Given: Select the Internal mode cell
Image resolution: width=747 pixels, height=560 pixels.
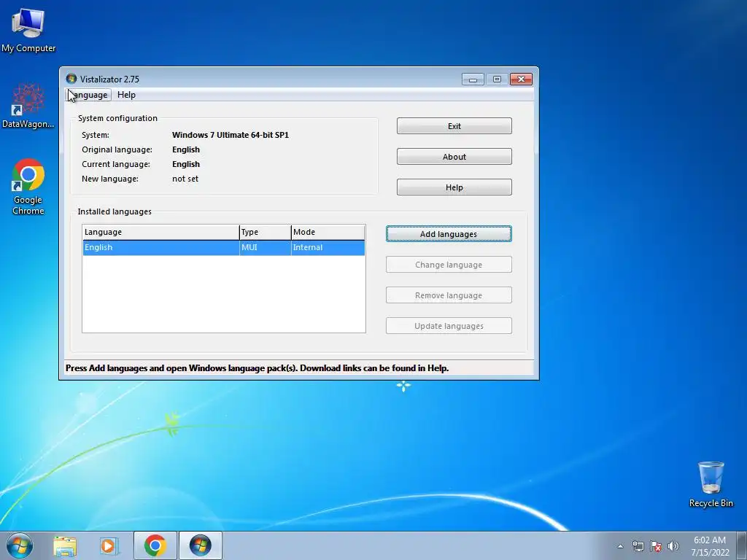Looking at the screenshot, I should [328, 248].
